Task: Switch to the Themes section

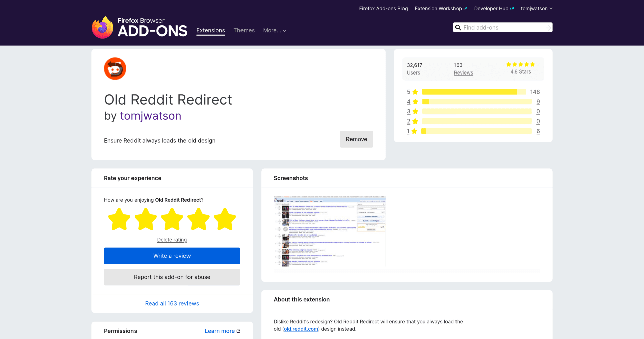Action: [244, 31]
